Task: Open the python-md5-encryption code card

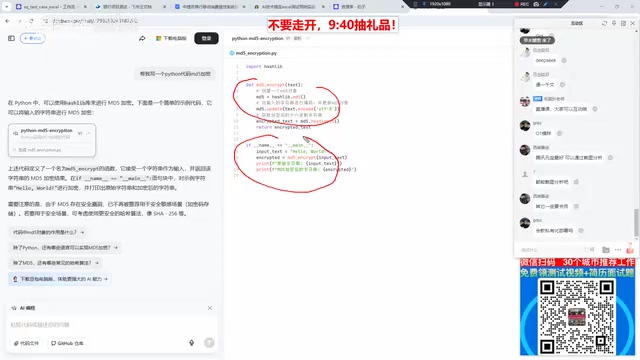Action: click(x=52, y=140)
